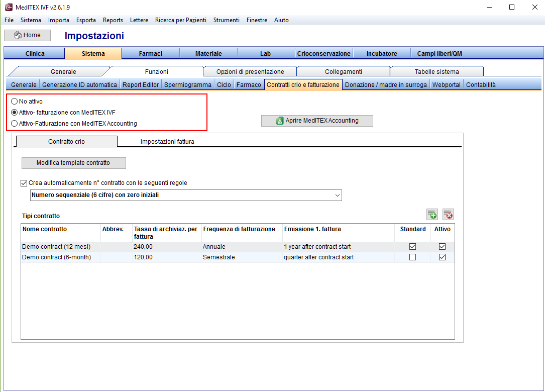
Task: Select Contratti crio e fatturazione sub-tab
Action: click(303, 85)
